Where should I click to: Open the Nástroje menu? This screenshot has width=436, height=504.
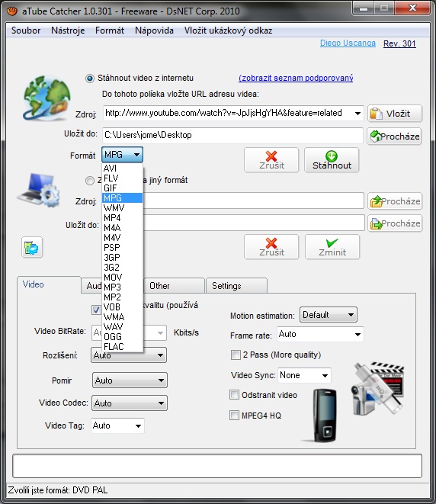tap(68, 30)
